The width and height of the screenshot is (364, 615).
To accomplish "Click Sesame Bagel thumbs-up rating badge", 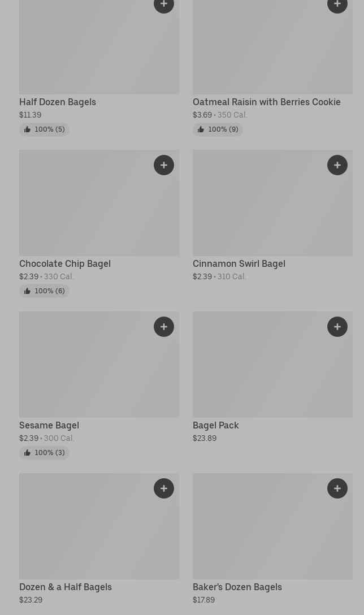I will [x=44, y=453].
